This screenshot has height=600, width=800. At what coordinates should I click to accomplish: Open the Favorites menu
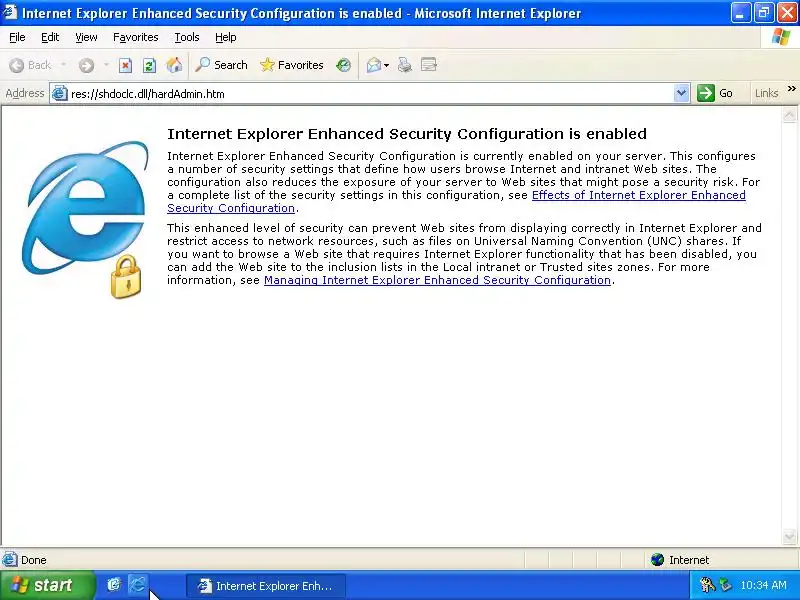(x=136, y=37)
